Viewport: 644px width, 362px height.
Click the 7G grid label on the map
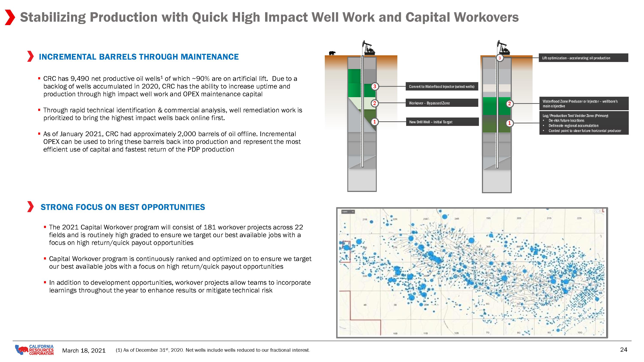coord(488,333)
